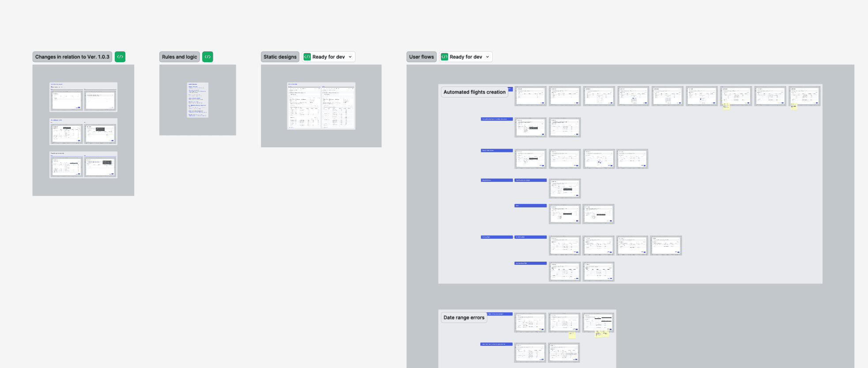Viewport: 868px width, 368px height.
Task: Click sticky note under last Automated flights top-row frame
Action: click(x=794, y=106)
